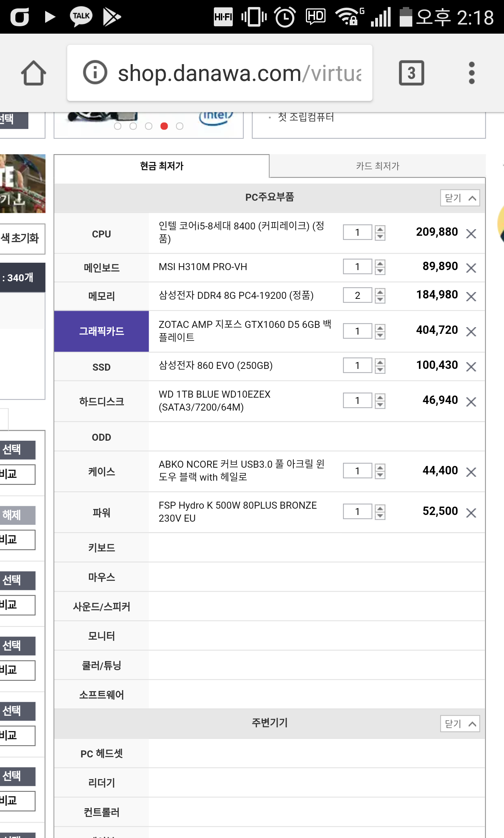Open the FSP Hydro K 500W link
Image resolution: width=504 pixels, height=838 pixels.
point(238,511)
